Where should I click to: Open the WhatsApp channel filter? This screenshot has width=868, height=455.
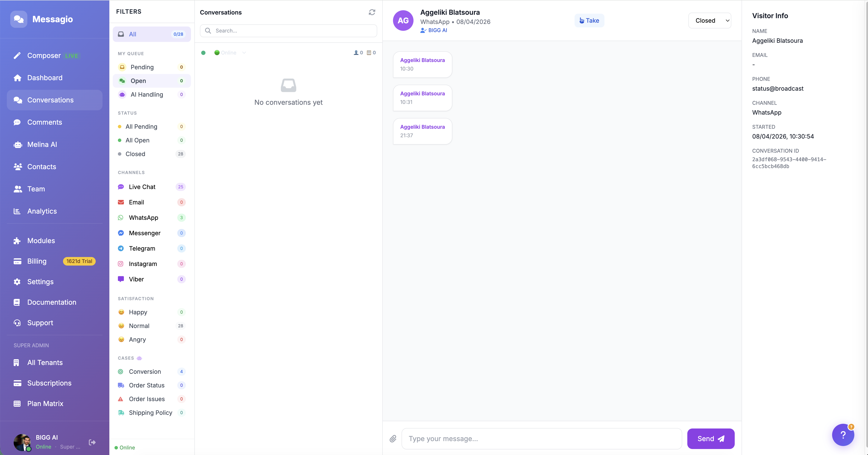pos(144,217)
